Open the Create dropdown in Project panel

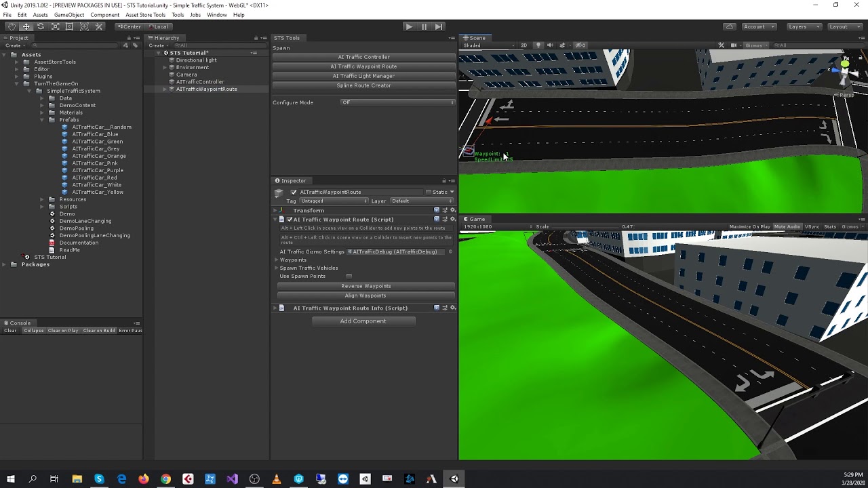(15, 45)
